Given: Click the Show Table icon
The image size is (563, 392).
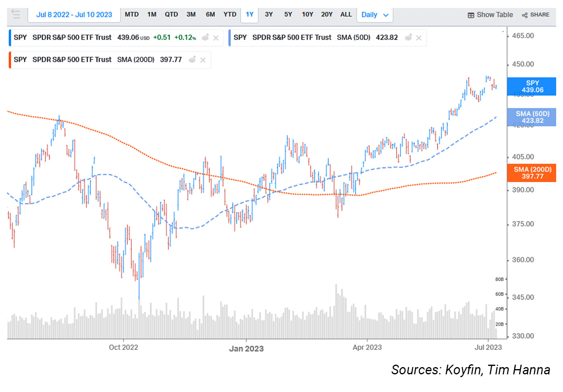Looking at the screenshot, I should tap(471, 15).
